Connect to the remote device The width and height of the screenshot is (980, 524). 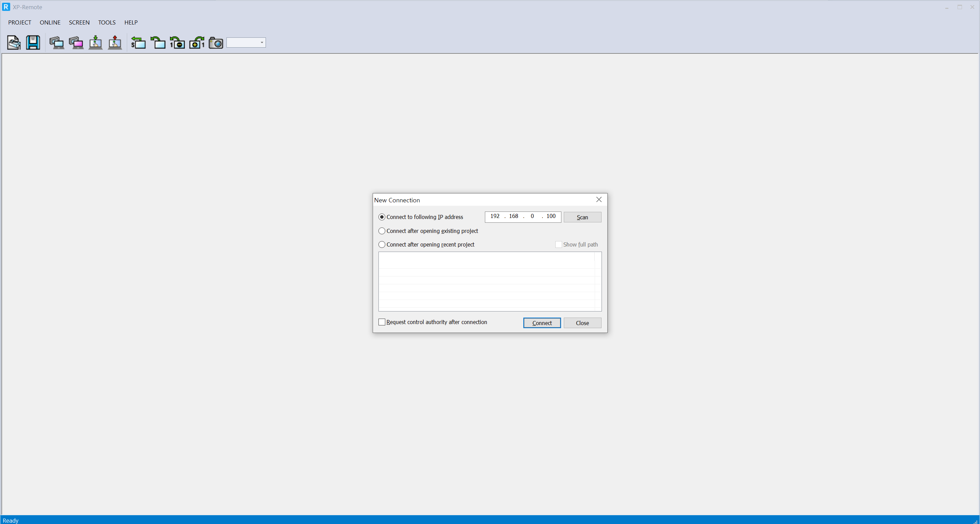coord(57,43)
